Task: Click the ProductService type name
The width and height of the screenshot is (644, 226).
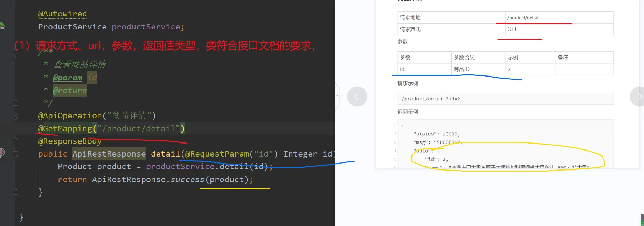Action: tap(72, 27)
